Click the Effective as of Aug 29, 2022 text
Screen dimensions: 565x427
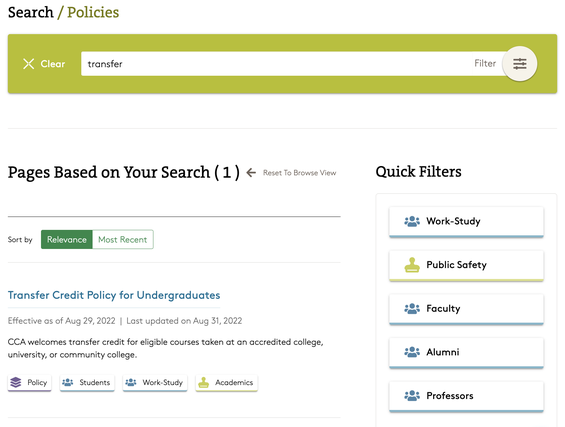pos(62,321)
